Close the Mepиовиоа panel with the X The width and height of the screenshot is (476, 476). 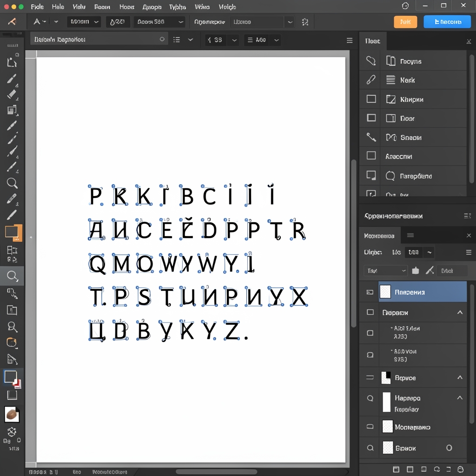click(469, 235)
